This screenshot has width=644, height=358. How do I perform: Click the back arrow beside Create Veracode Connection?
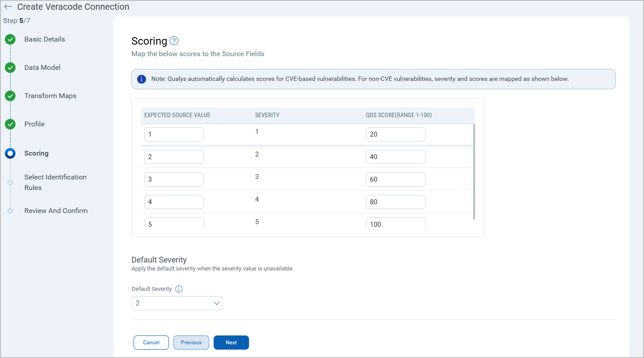pyautogui.click(x=8, y=7)
